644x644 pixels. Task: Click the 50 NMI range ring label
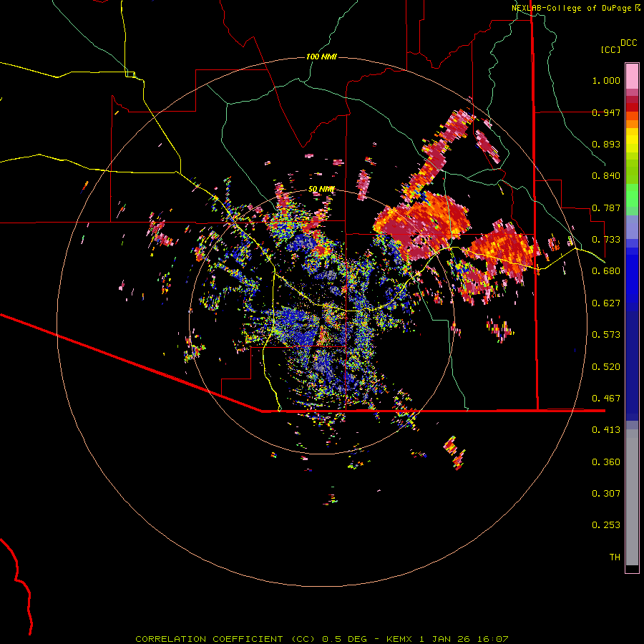321,190
